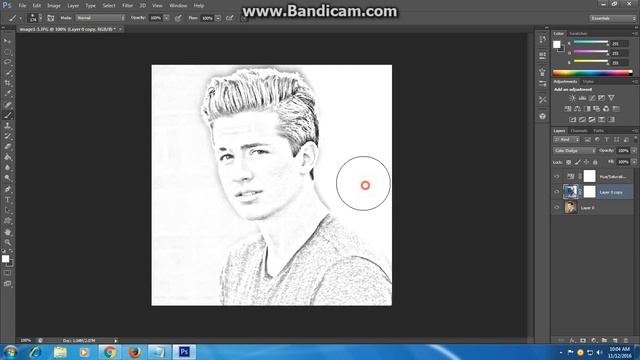This screenshot has height=360, width=640.
Task: Add a Levels adjustment
Action: point(582,98)
